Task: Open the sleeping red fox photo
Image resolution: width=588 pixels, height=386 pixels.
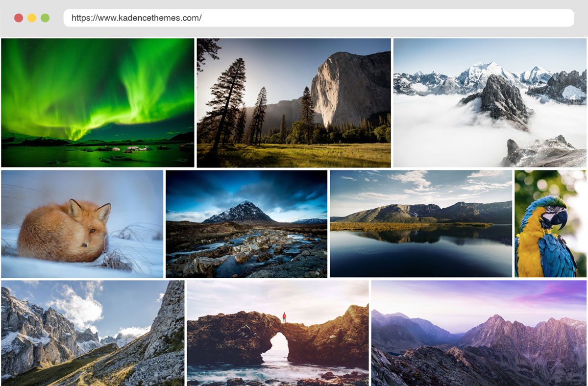Action: coord(82,224)
